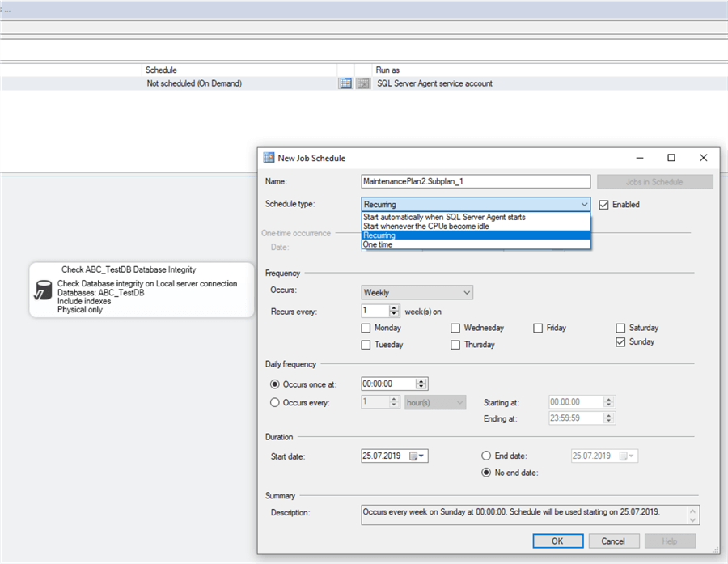728x564 pixels.
Task: Expand the Occurs Weekly dropdown
Action: [x=466, y=292]
